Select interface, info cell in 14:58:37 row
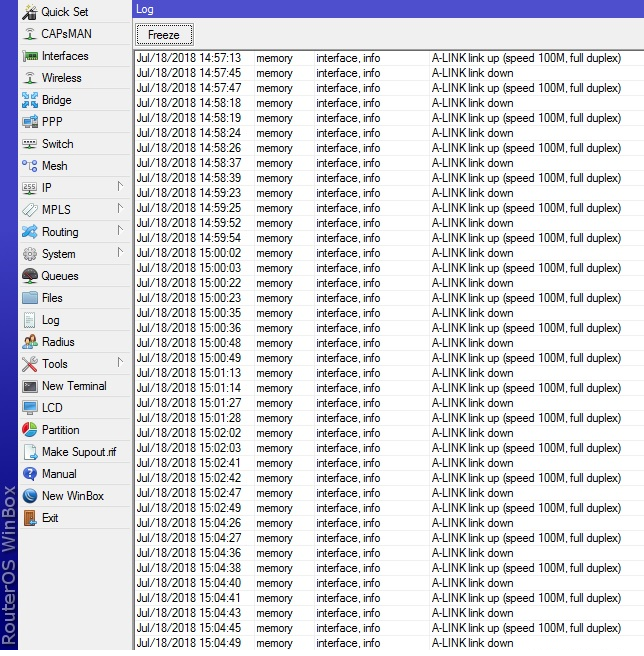Screen dimensions: 644x656 [x=348, y=163]
